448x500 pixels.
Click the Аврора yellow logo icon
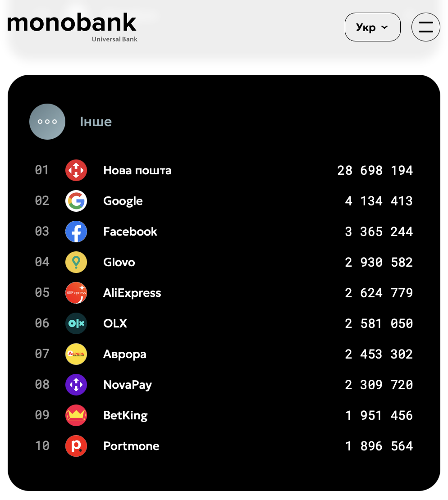76,354
